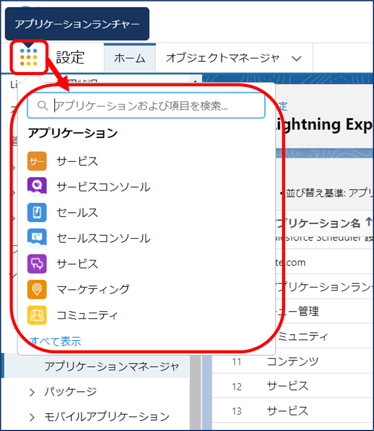Click モバイルアプリケーション sidebar item
This screenshot has width=374, height=431.
click(107, 417)
